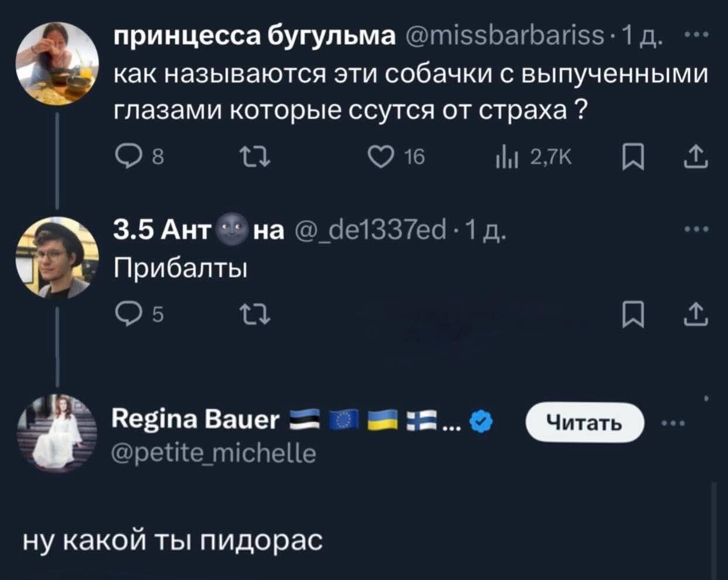Open more options on Прибалты reply
The image size is (728, 580).
tap(697, 230)
